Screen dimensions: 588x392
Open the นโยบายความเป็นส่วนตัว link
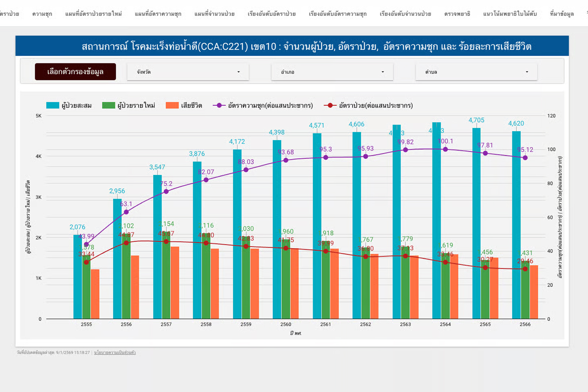coord(115,353)
